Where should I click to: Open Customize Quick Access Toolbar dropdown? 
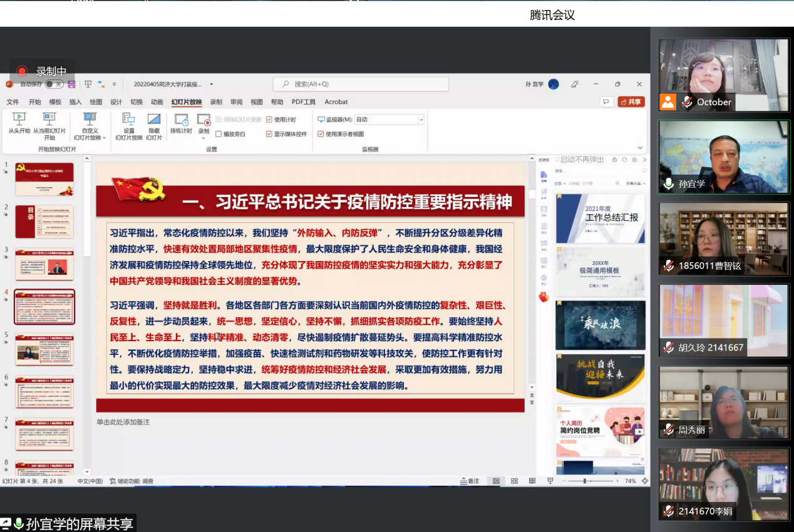point(114,84)
